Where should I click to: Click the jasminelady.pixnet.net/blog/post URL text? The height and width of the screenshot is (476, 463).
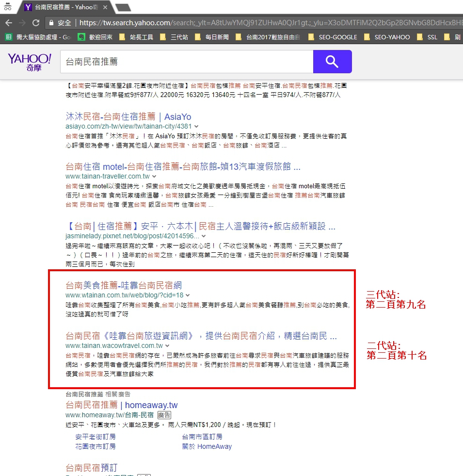(x=132, y=236)
